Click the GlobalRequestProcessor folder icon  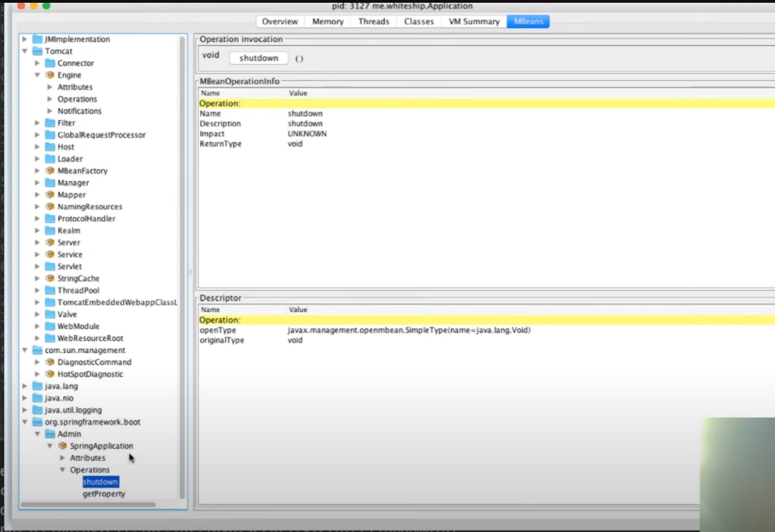pyautogui.click(x=50, y=135)
